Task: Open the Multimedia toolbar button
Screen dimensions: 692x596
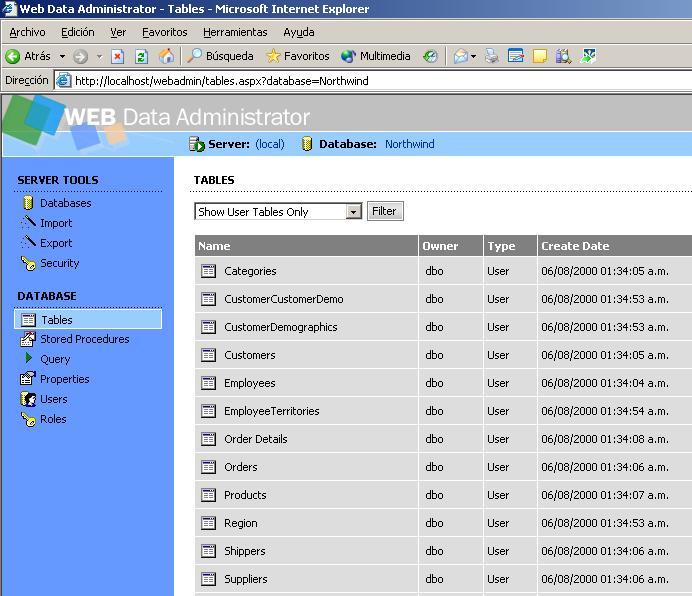Action: pyautogui.click(x=376, y=56)
